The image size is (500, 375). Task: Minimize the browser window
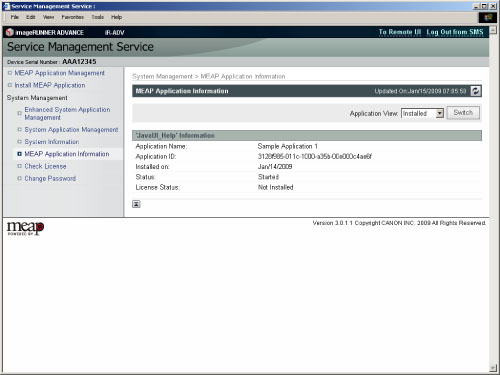click(476, 6)
